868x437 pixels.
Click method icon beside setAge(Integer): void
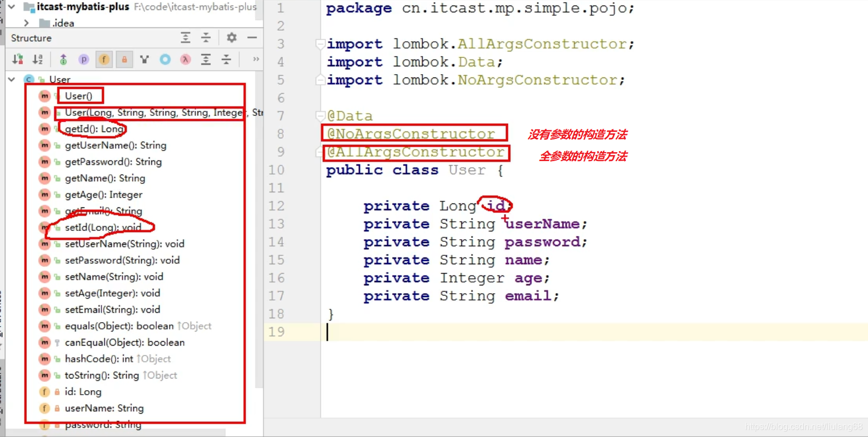(44, 293)
